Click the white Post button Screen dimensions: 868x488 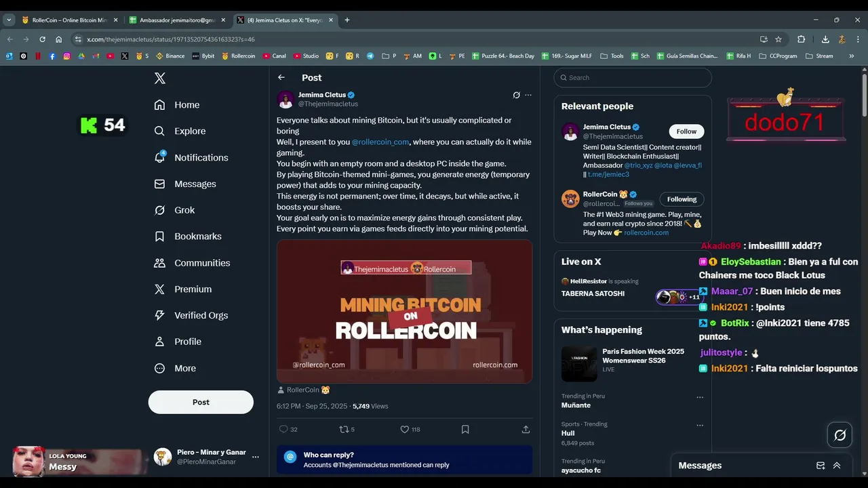[201, 402]
